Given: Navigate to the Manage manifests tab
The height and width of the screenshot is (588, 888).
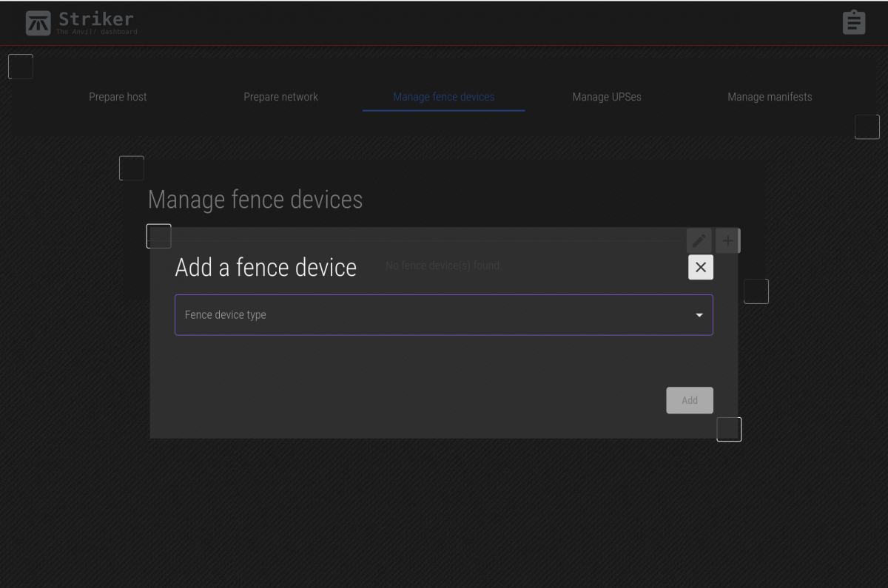Looking at the screenshot, I should [769, 97].
